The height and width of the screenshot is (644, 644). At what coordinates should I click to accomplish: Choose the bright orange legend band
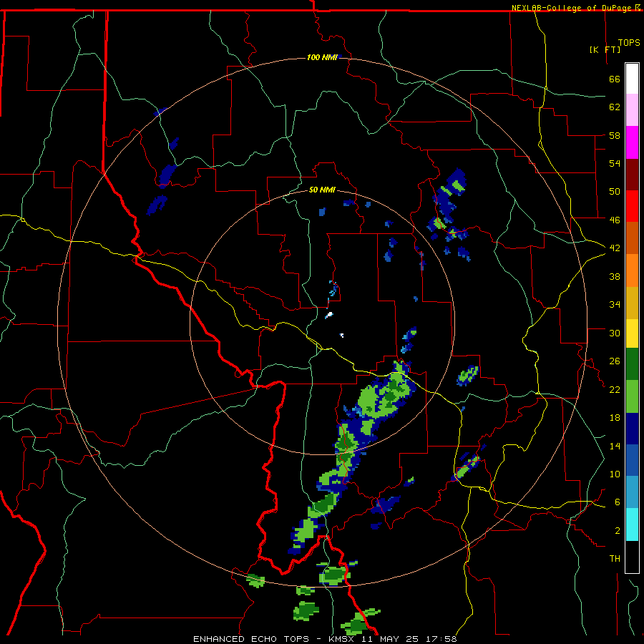pos(632,270)
